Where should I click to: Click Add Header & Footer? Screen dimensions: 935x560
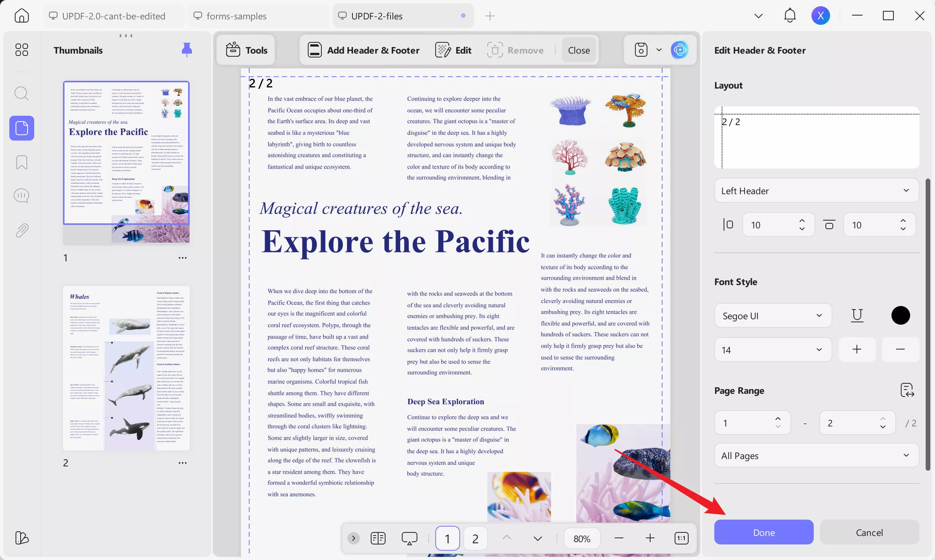[x=364, y=50]
